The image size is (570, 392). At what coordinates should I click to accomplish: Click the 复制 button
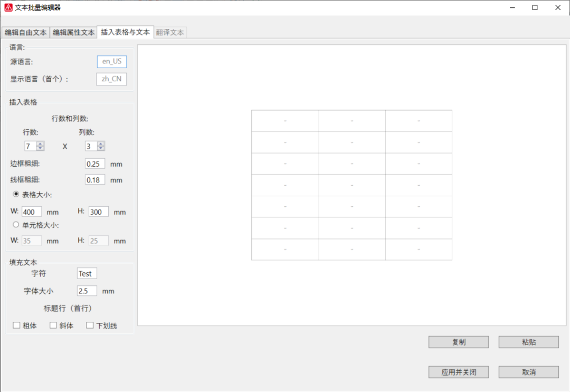click(459, 342)
